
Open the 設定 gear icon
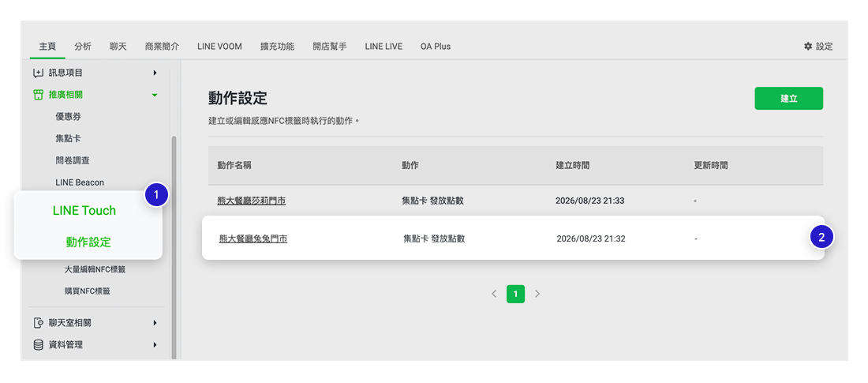click(808, 47)
